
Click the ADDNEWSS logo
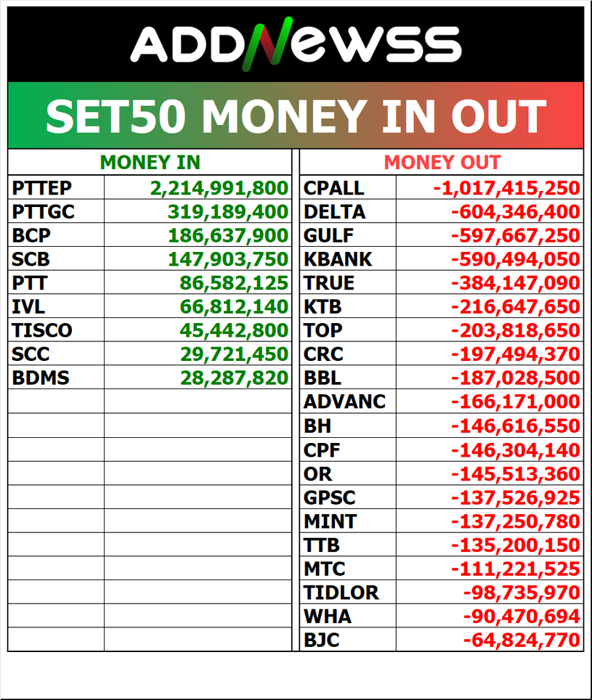296,44
